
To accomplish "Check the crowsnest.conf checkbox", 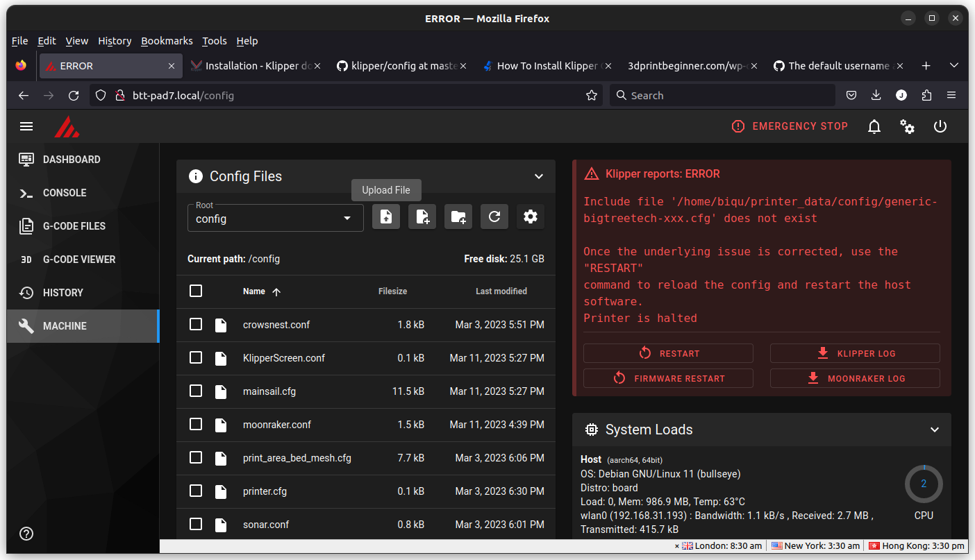I will [x=196, y=324].
